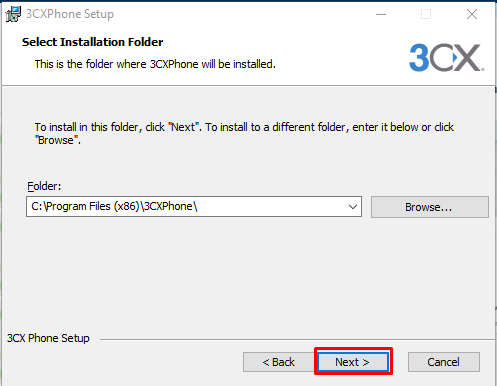This screenshot has width=497, height=386.
Task: Click the "This is the folder where" subtitle
Action: pyautogui.click(x=91, y=64)
